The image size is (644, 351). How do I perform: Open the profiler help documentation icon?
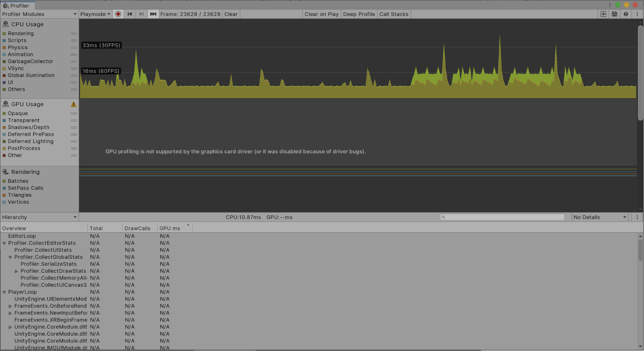point(626,14)
